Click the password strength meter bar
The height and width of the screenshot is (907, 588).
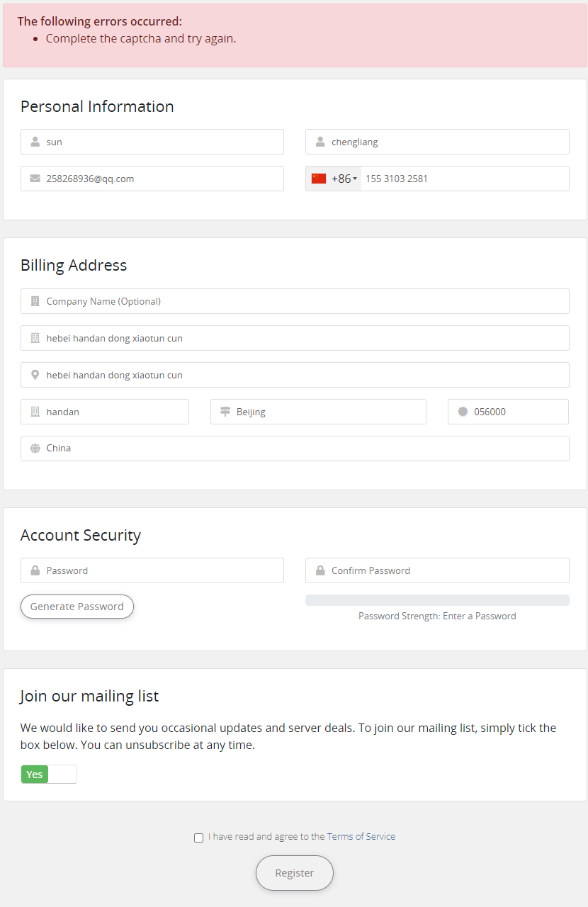[x=437, y=600]
